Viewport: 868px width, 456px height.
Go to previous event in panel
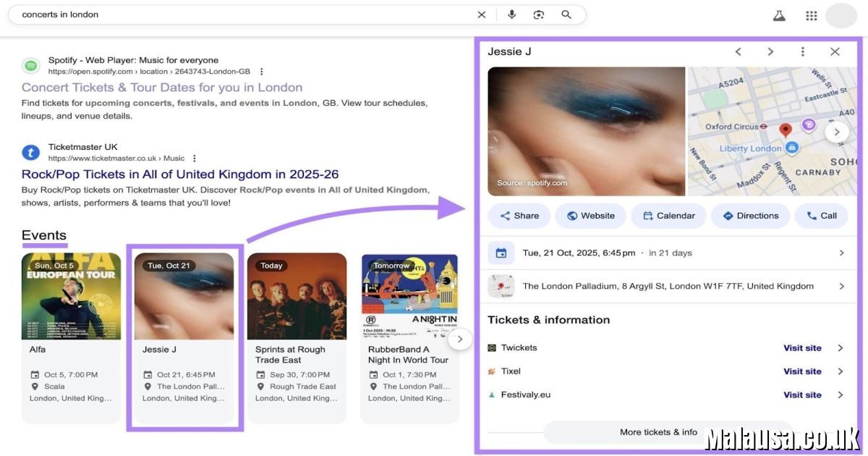pos(739,51)
